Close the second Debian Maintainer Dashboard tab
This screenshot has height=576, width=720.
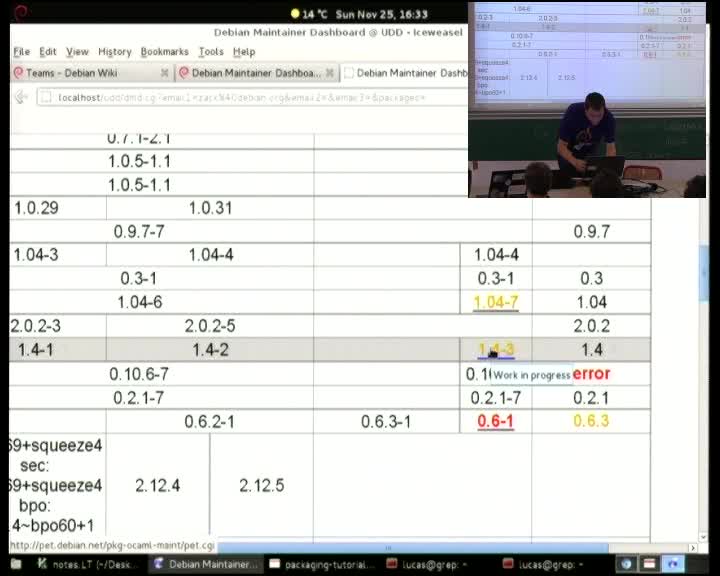click(331, 73)
